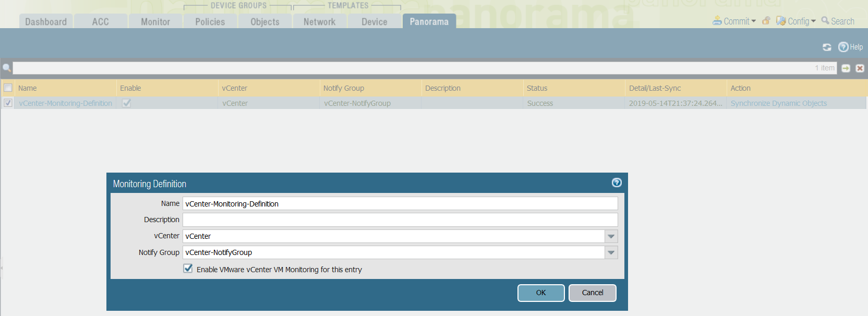This screenshot has height=316, width=868.
Task: Click the Synchronize Dynamic Objects link
Action: tap(779, 103)
